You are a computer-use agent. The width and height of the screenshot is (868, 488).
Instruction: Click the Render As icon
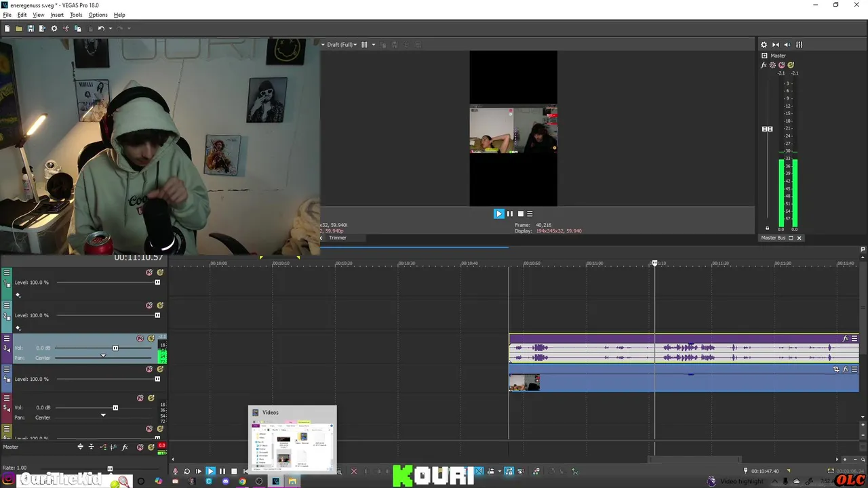tap(42, 28)
